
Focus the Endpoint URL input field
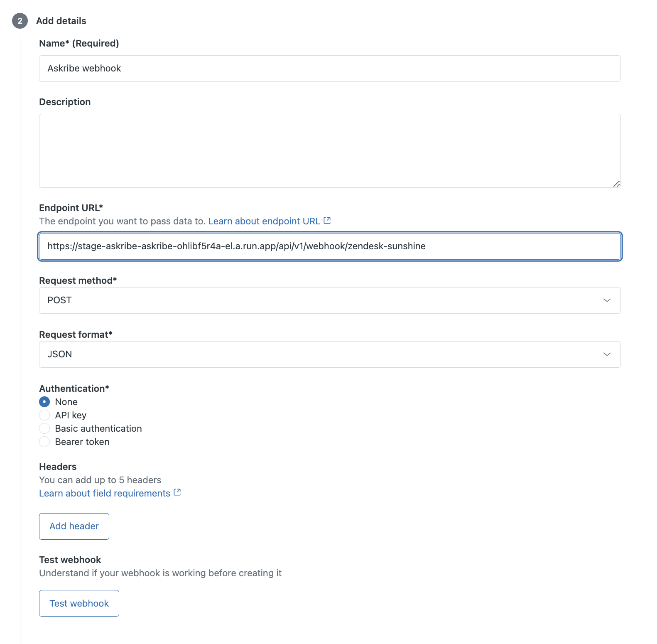[x=330, y=246]
